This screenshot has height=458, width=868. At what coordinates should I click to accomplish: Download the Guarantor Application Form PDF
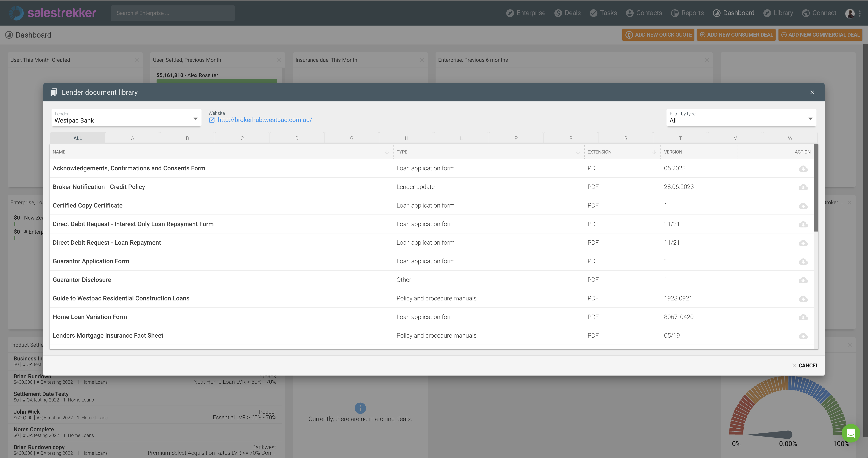(803, 262)
